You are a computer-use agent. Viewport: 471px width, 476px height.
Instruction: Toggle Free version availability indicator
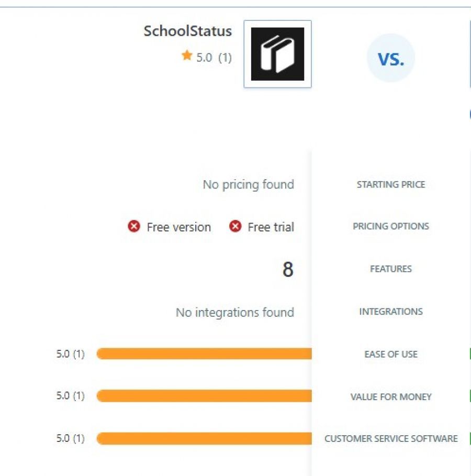(134, 227)
